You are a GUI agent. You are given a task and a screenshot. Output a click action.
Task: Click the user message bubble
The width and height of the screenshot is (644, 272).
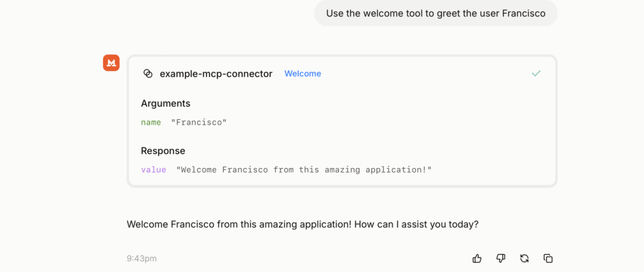click(x=435, y=13)
